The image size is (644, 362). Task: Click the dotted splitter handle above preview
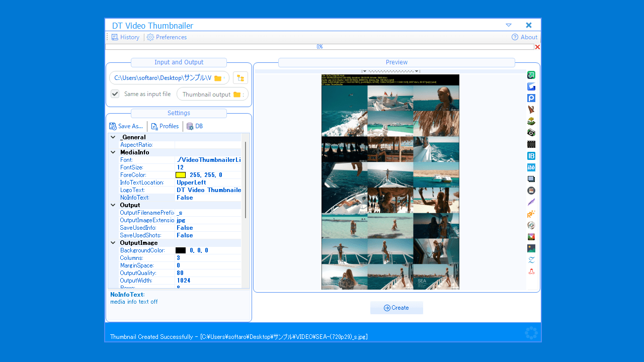point(390,71)
